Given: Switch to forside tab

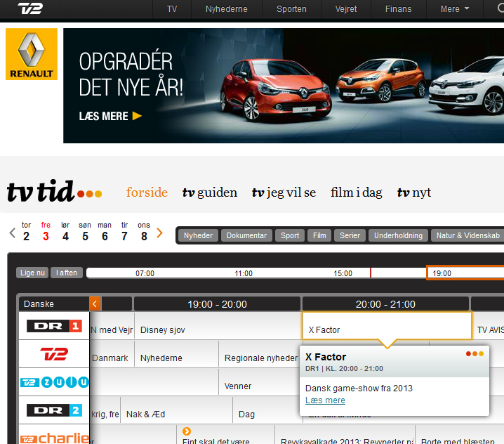Looking at the screenshot, I should click(147, 192).
